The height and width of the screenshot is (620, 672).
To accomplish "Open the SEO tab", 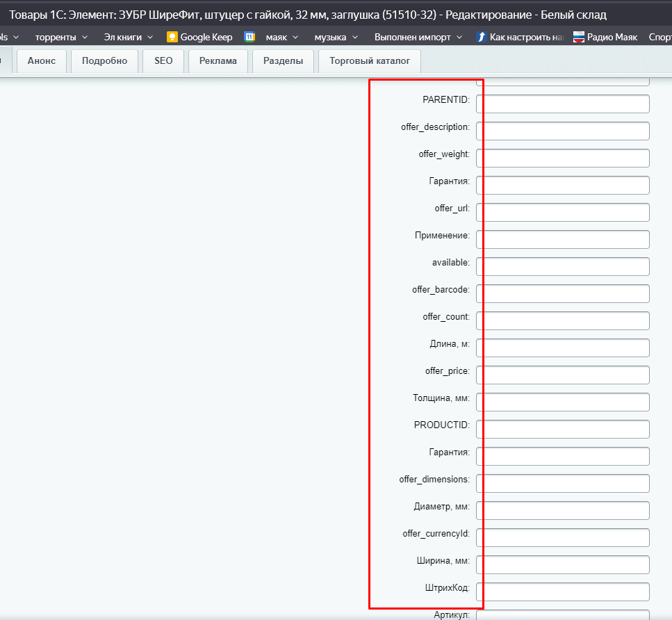I will [163, 61].
